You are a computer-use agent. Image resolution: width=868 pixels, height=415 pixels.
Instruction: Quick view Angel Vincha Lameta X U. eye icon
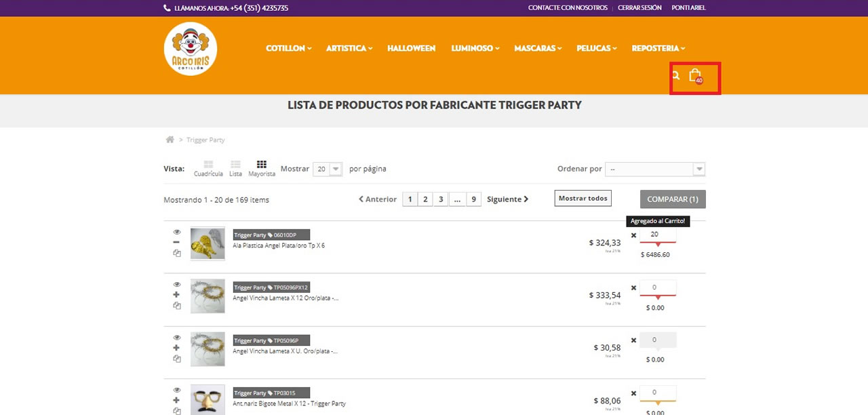177,338
